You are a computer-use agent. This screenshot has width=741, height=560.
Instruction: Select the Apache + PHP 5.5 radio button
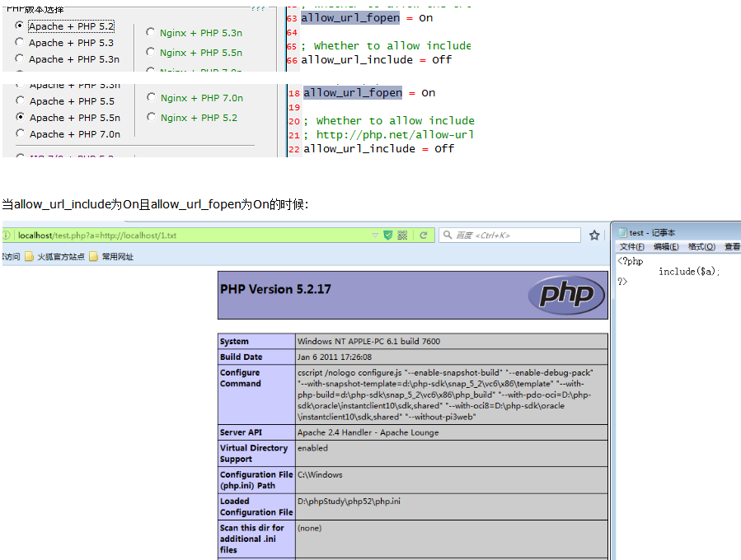(x=21, y=100)
